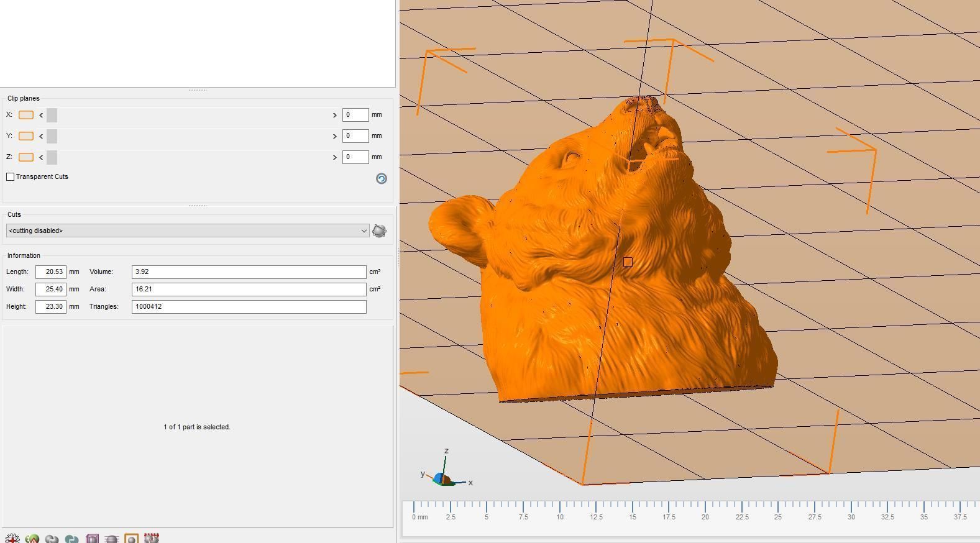Image resolution: width=980 pixels, height=543 pixels.
Task: Click the sphere with horizontal lines icon
Action: pyautogui.click(x=112, y=539)
